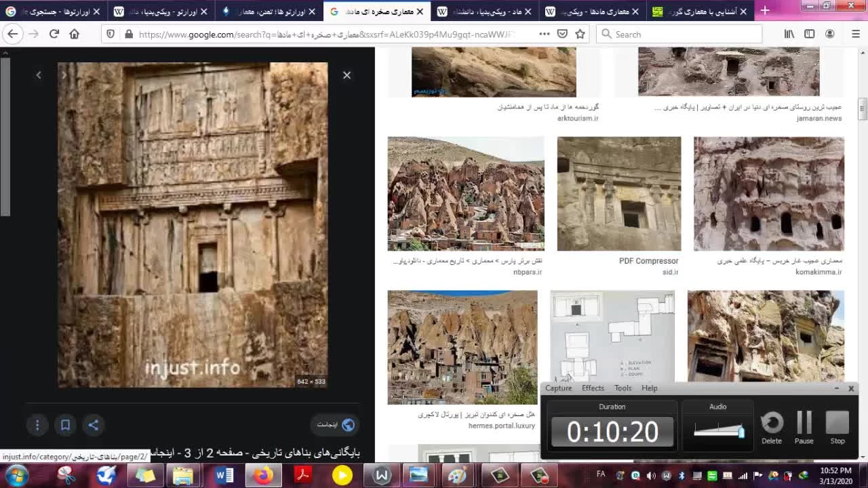Viewport: 868px width, 488px height.
Task: Go to Firefox home page
Action: click(x=75, y=34)
